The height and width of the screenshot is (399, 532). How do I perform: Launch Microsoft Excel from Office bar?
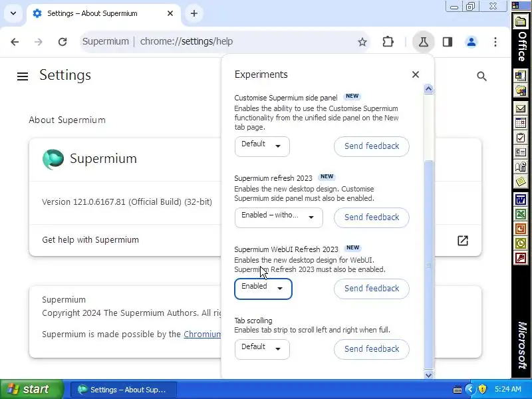(521, 214)
